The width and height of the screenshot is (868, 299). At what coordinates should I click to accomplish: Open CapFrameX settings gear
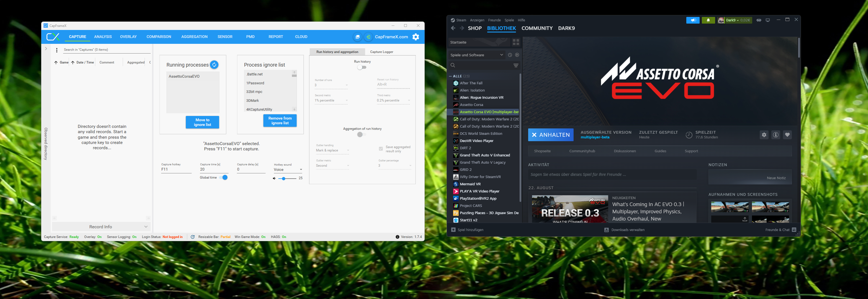[416, 37]
